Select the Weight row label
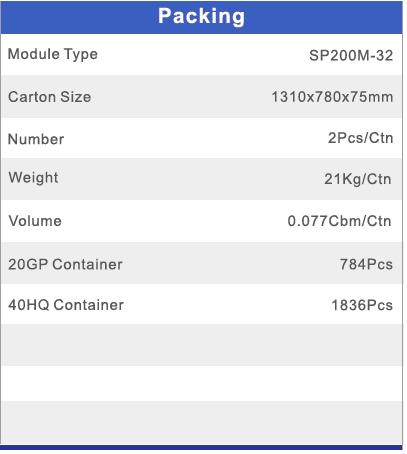This screenshot has width=407, height=454. [x=33, y=178]
